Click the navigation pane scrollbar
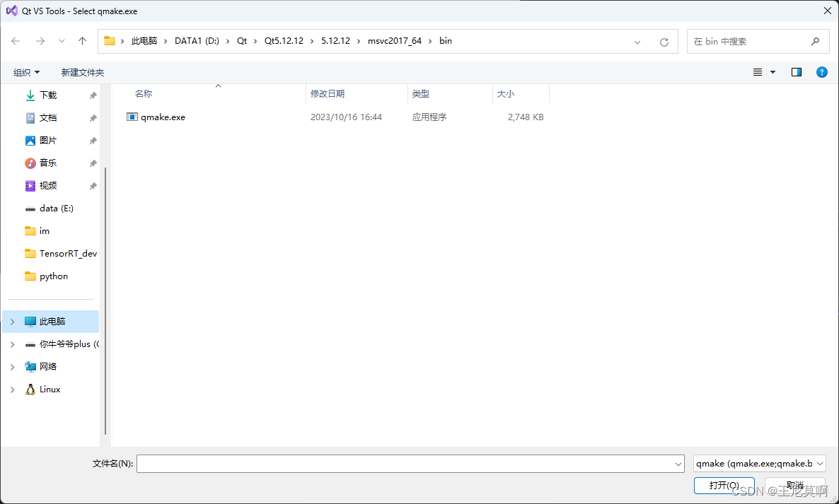This screenshot has height=504, width=839. [105, 301]
